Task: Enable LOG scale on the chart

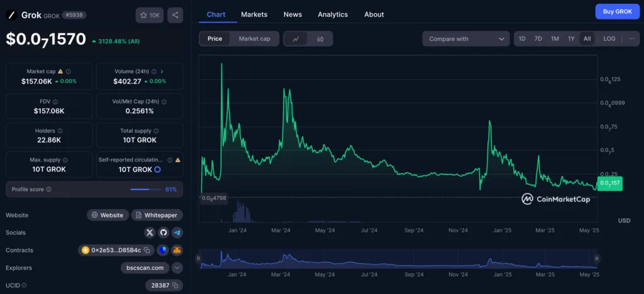Action: click(609, 39)
